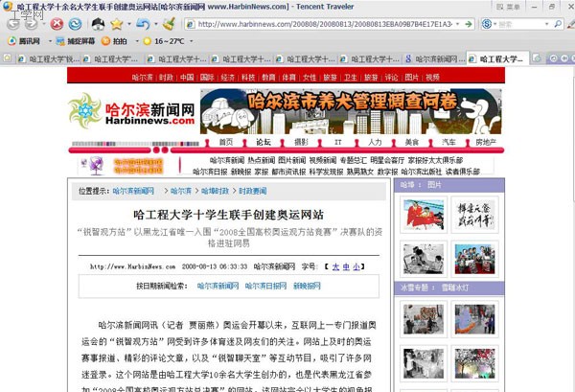Image resolution: width=575 pixels, height=392 pixels.
Task: Open the first thumbnail in 哈埠图片 panel
Action: click(423, 215)
